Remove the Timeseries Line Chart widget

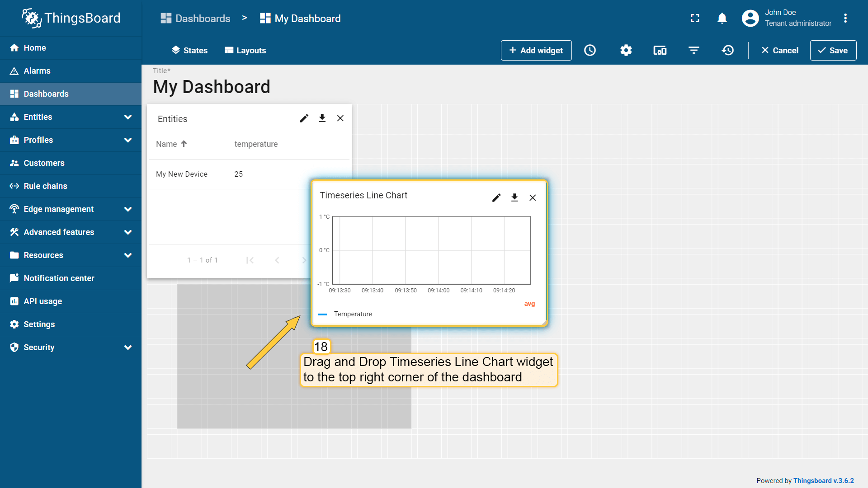(532, 197)
